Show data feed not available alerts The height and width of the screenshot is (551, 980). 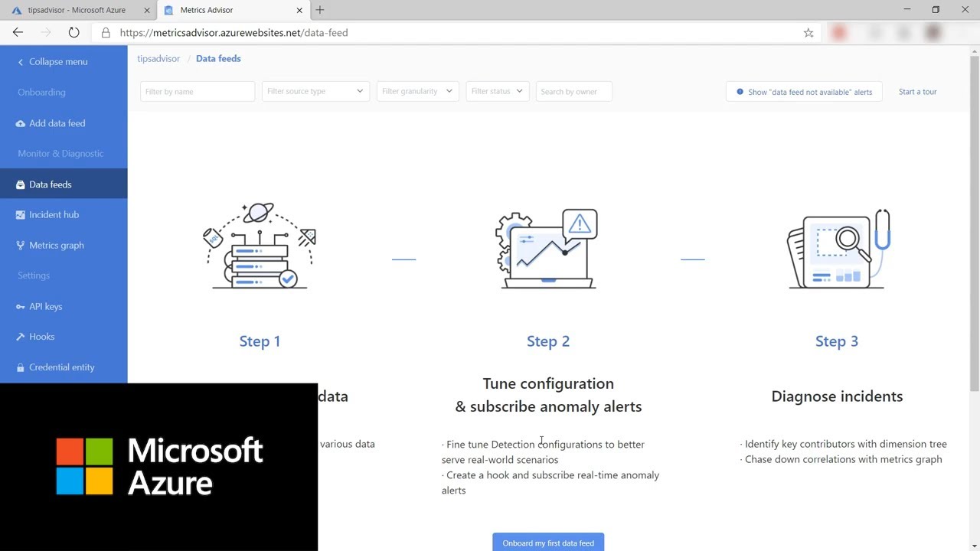(804, 92)
